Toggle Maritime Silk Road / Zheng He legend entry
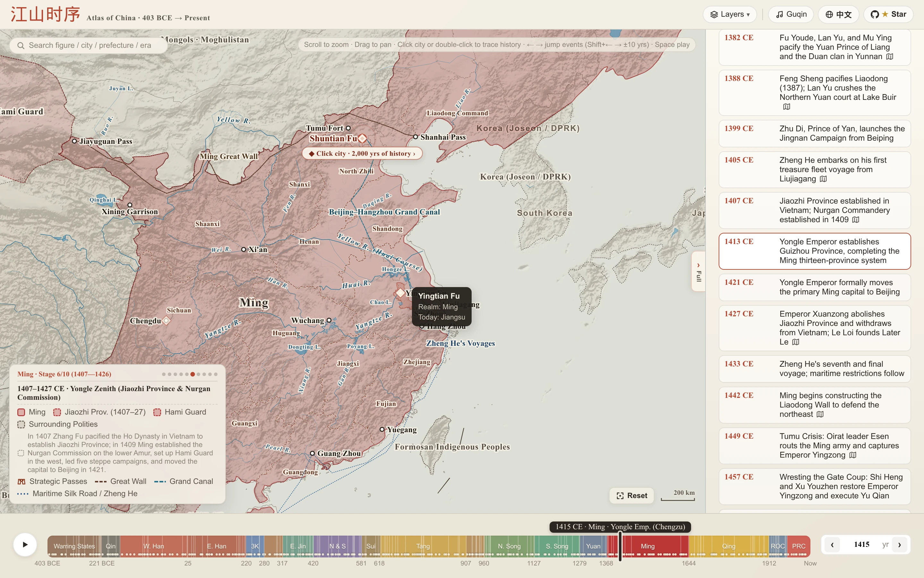Image resolution: width=924 pixels, height=578 pixels. pos(78,494)
